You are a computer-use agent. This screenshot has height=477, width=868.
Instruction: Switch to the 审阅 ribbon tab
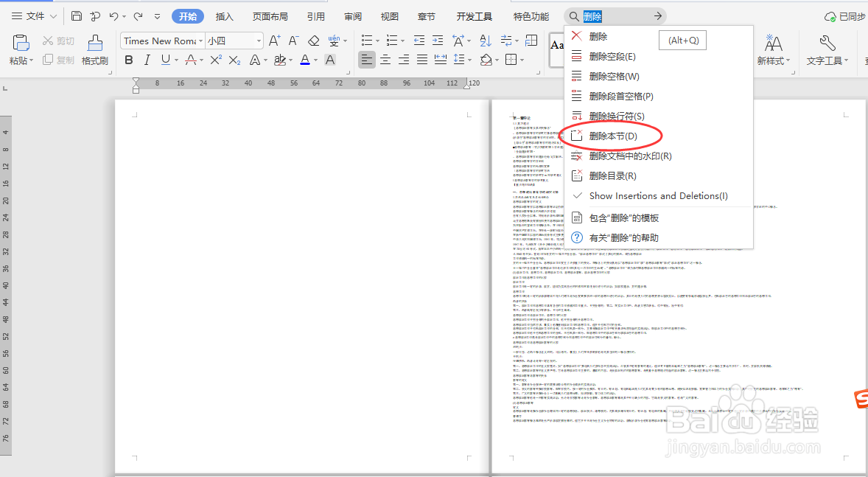(x=353, y=17)
